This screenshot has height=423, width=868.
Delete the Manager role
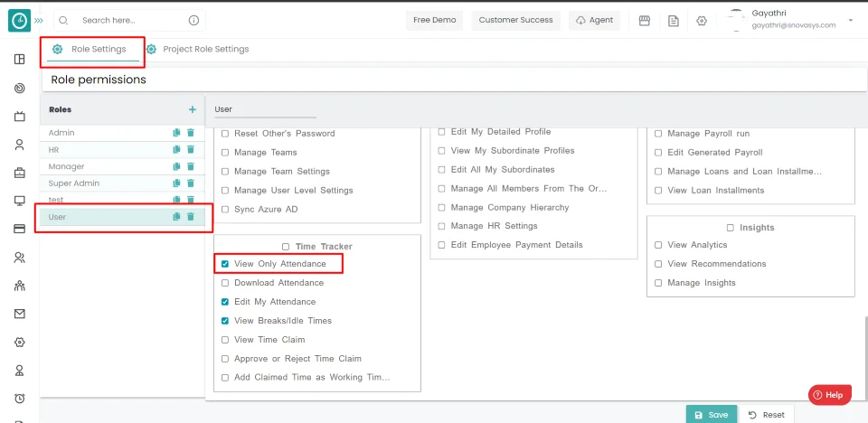[x=191, y=167]
